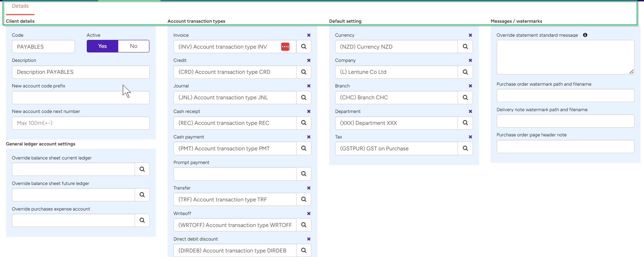Set Active to Yes
644x257 pixels.
(102, 46)
